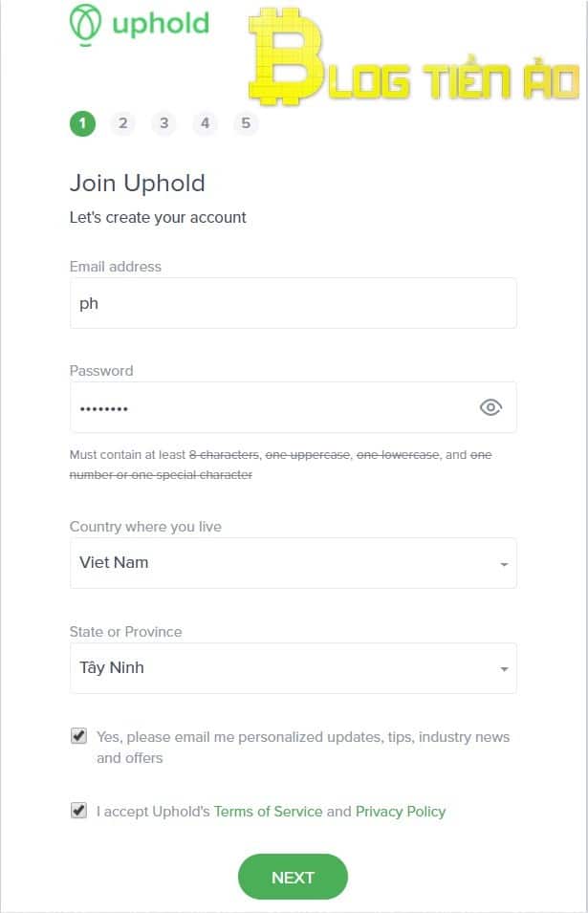Select step 4 in progress indicator
Image resolution: width=588 pixels, height=913 pixels.
[x=205, y=123]
